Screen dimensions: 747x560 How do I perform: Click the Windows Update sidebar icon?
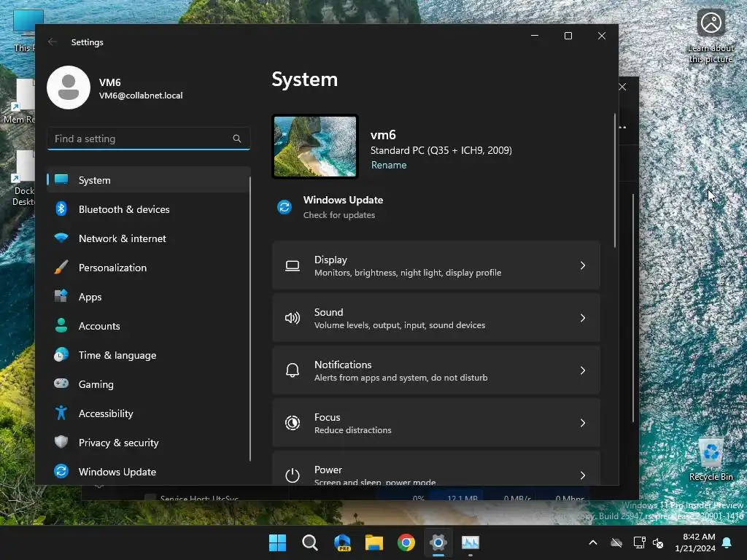(61, 471)
